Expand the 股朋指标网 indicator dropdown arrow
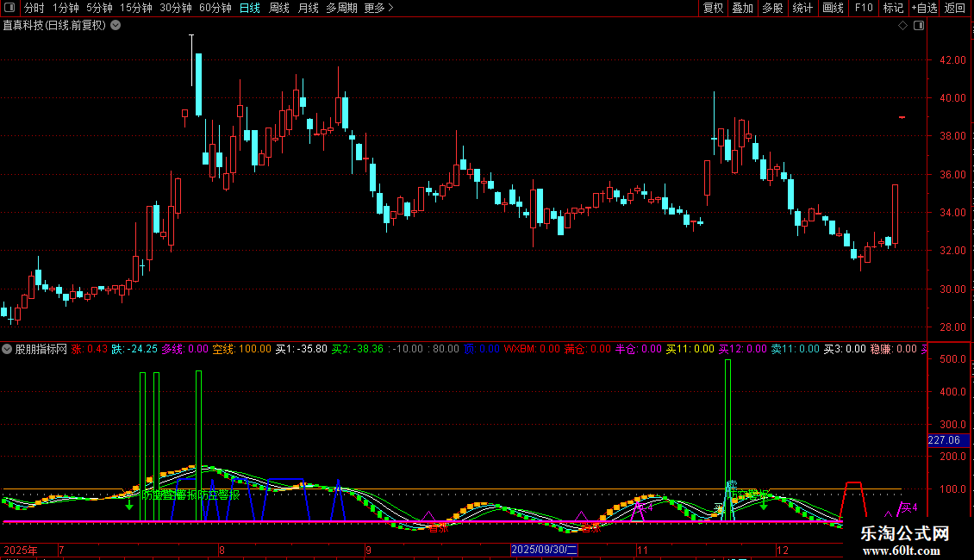The height and width of the screenshot is (560, 974). coord(8,349)
